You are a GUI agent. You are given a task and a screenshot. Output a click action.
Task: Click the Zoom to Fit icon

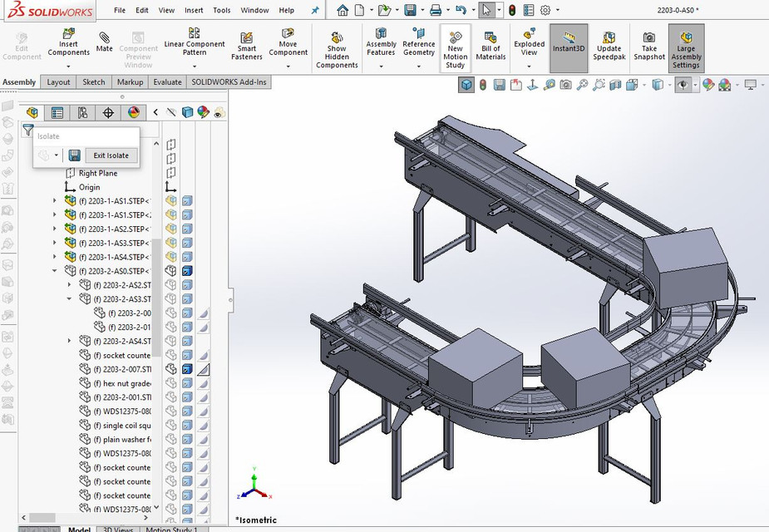tap(583, 84)
